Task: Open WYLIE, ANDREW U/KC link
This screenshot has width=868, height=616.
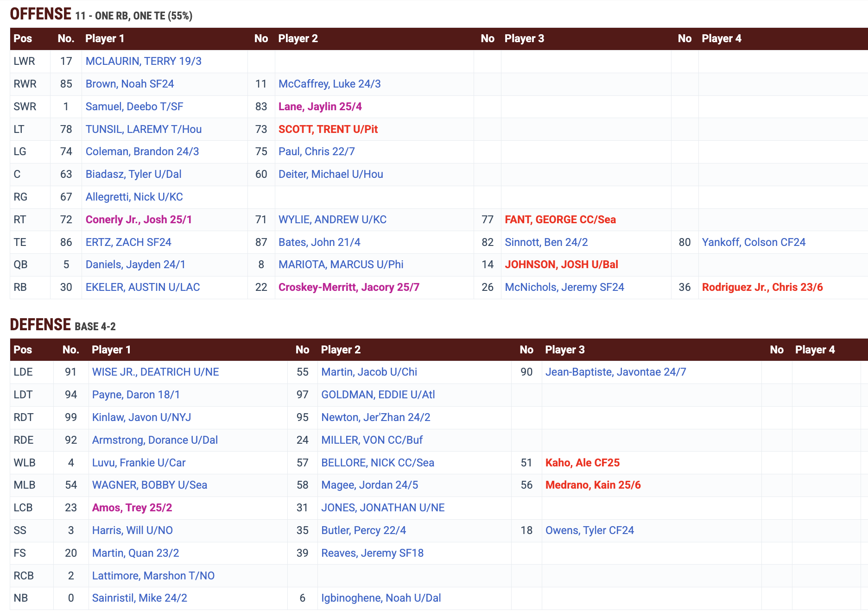Action: tap(332, 220)
